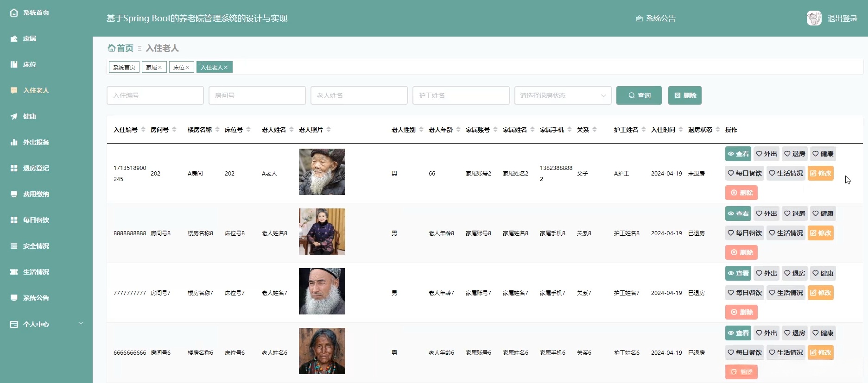Image resolution: width=868 pixels, height=383 pixels.
Task: Open 系统公告 in the top header
Action: (655, 19)
